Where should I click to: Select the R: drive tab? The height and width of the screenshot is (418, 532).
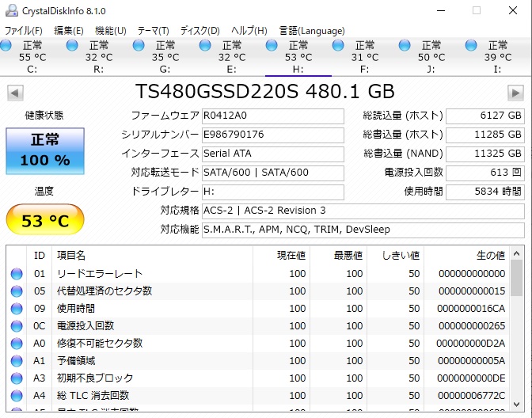99,57
